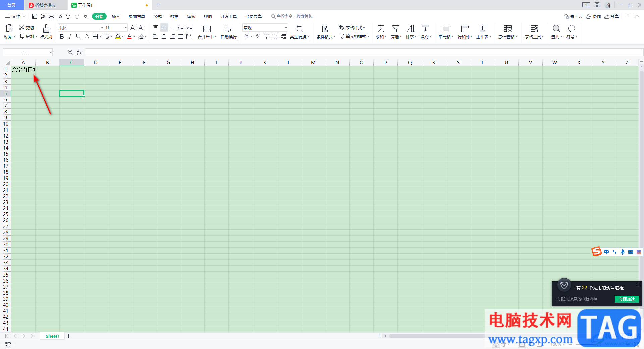This screenshot has height=349, width=644.
Task: Center text horizontally
Action: [164, 36]
